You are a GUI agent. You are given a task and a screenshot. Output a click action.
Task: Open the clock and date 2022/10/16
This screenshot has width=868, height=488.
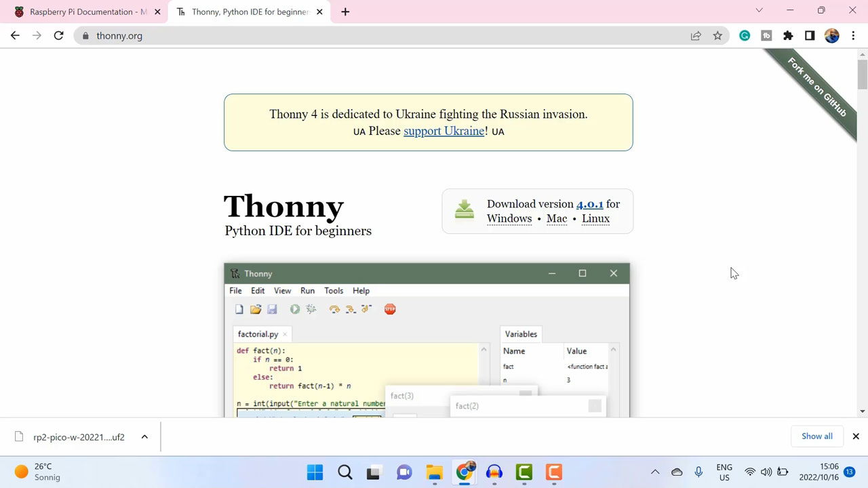[820, 472]
